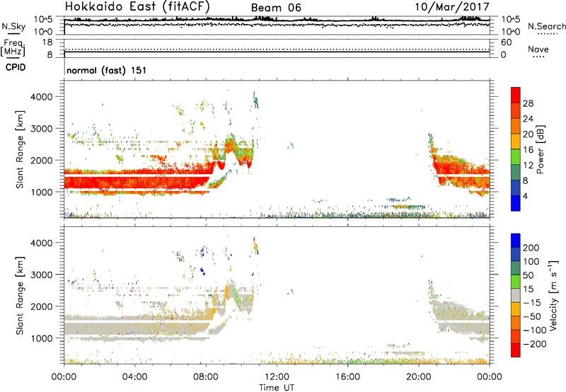
Task: Click the '12:00' time tick label
Action: [277, 376]
